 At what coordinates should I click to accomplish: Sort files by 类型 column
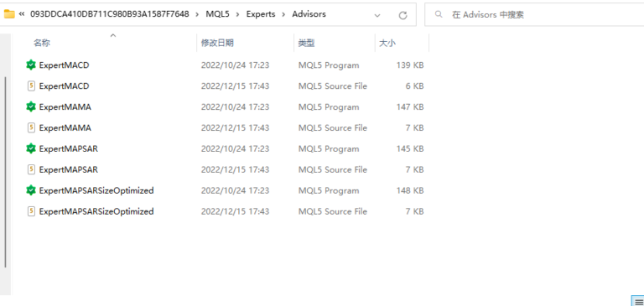click(x=306, y=43)
